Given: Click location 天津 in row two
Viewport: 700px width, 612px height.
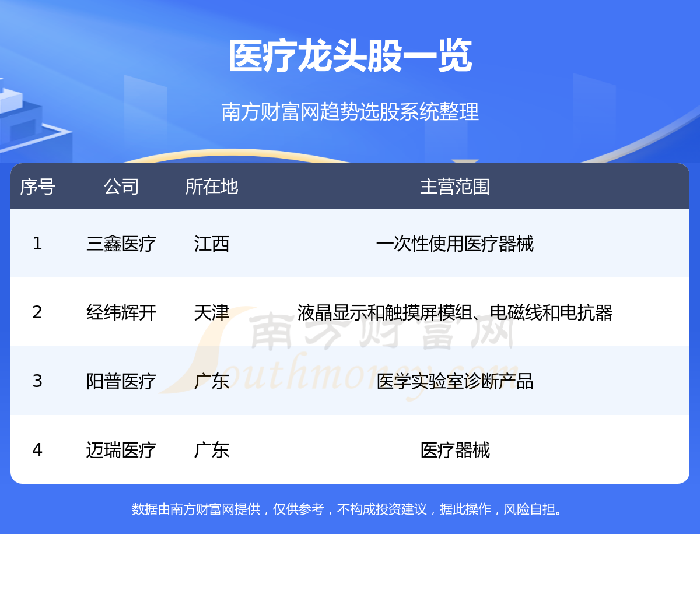Looking at the screenshot, I should tap(211, 312).
